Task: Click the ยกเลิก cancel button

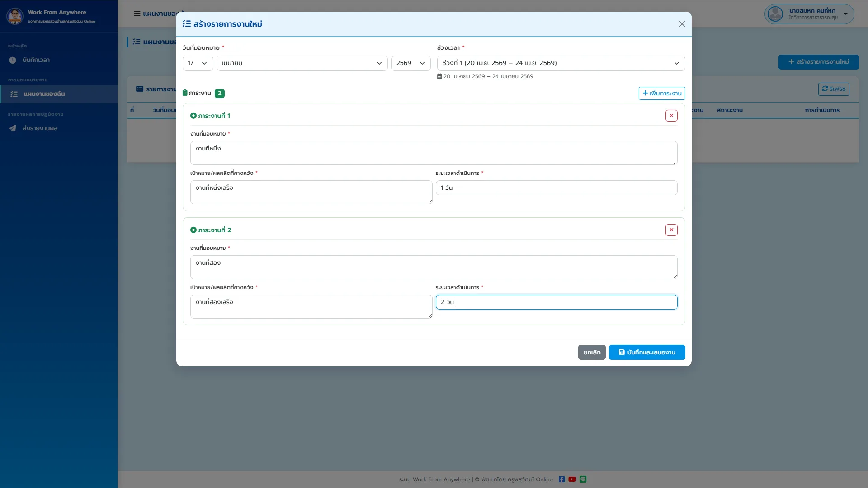Action: tap(592, 352)
